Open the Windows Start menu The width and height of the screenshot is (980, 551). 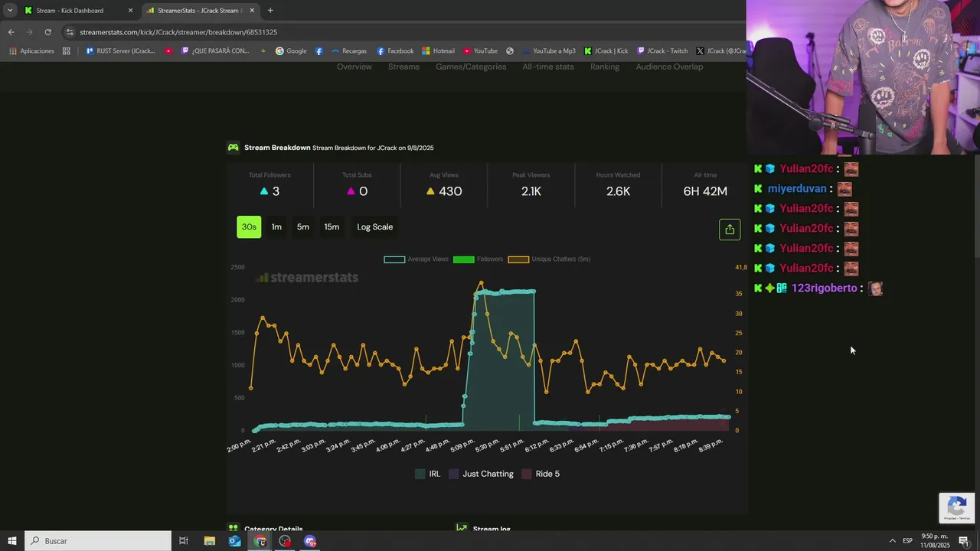click(x=11, y=541)
